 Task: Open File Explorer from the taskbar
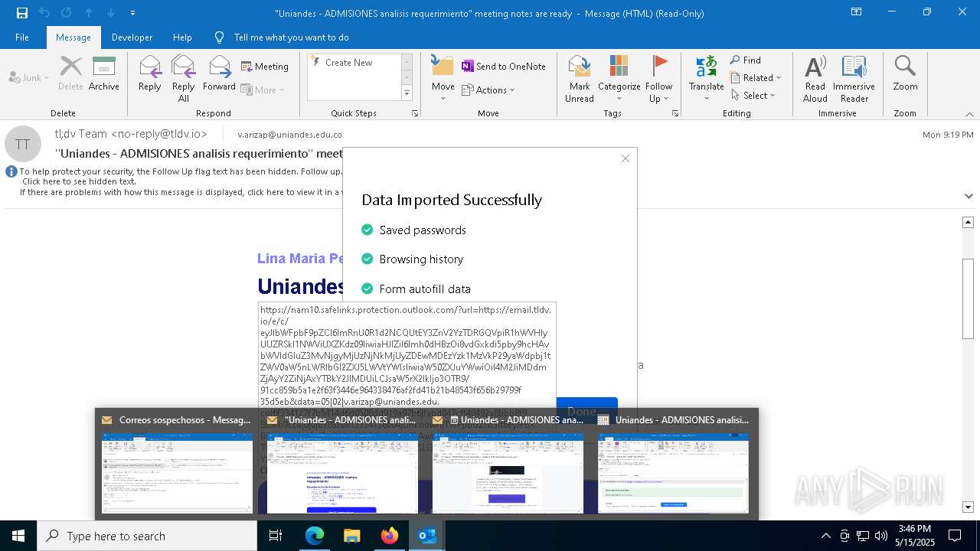coord(351,536)
